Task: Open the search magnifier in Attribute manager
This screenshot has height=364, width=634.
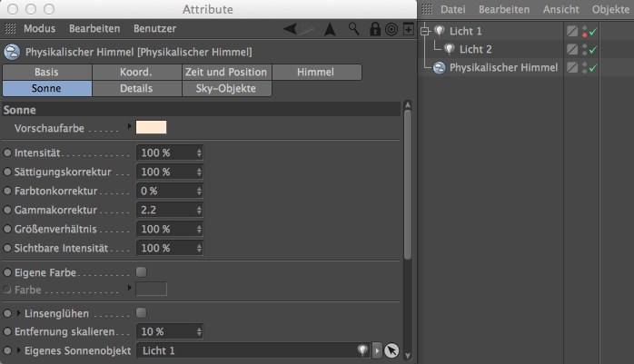Action: click(x=352, y=29)
